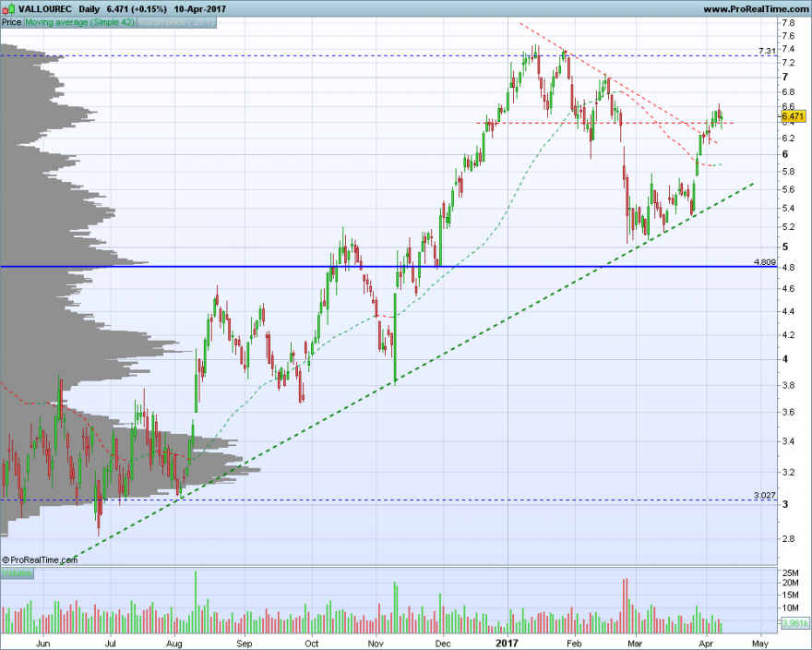Click the 4.2 value on price axis
The height and width of the screenshot is (650, 812).
coord(789,335)
